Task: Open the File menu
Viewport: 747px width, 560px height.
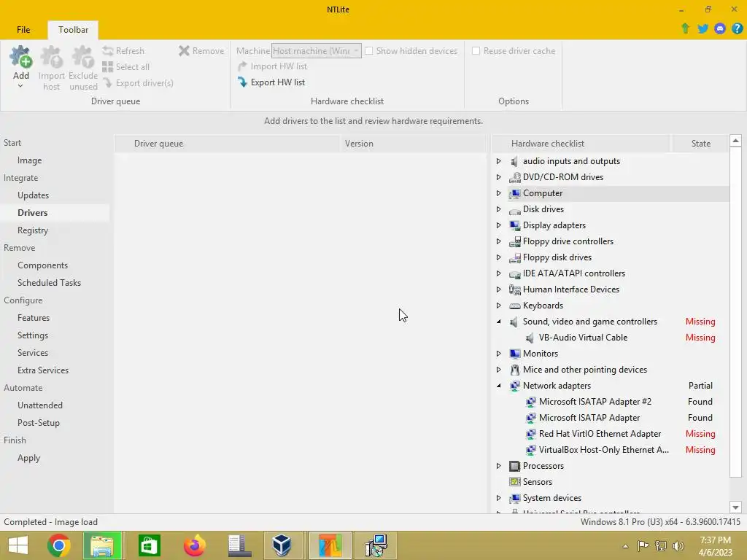Action: [x=23, y=29]
